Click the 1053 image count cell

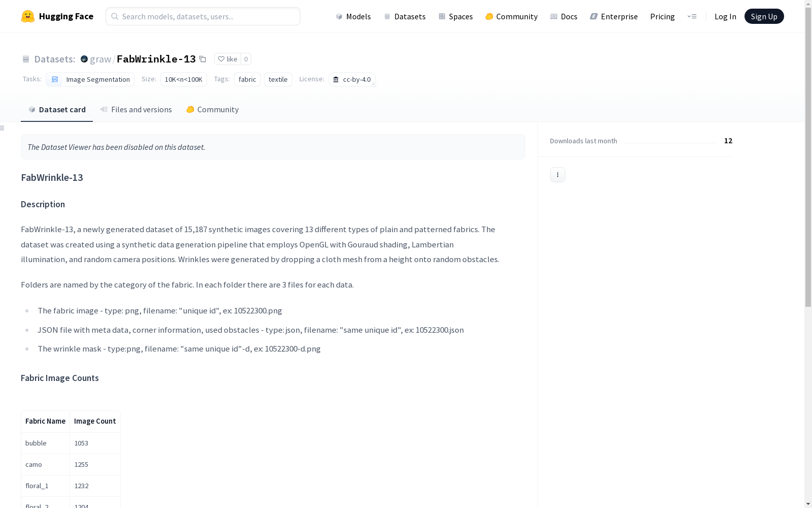pyautogui.click(x=95, y=443)
